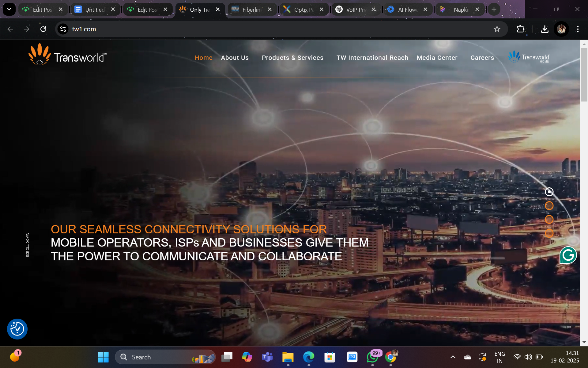Open the browser Extensions puzzle icon
This screenshot has height=368, width=588.
pos(520,29)
